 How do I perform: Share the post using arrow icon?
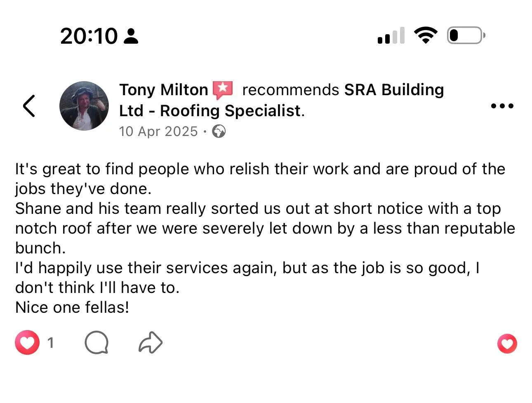point(150,343)
